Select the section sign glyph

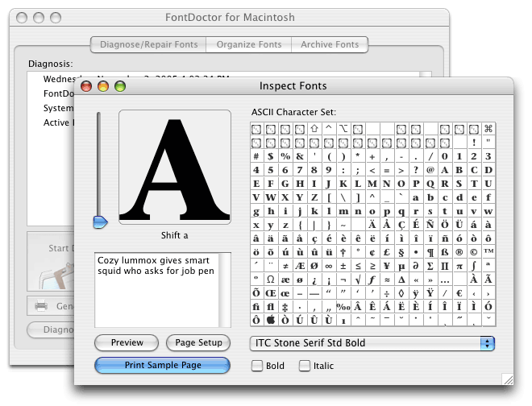click(401, 252)
